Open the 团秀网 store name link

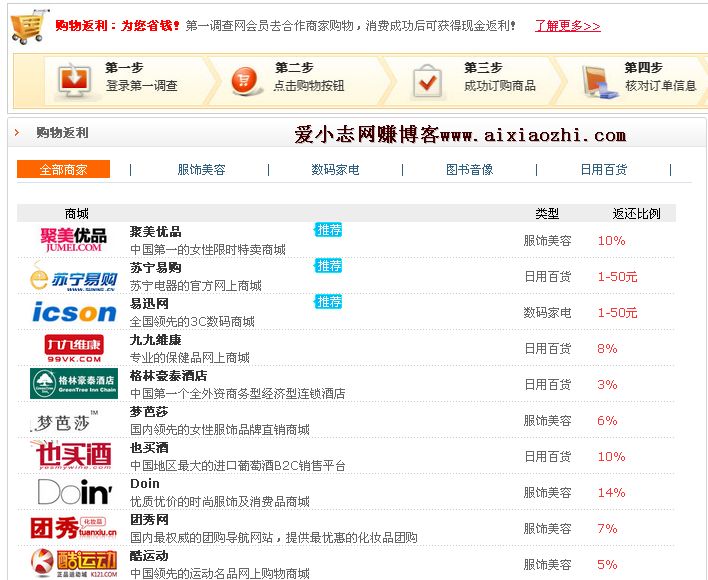(x=149, y=520)
